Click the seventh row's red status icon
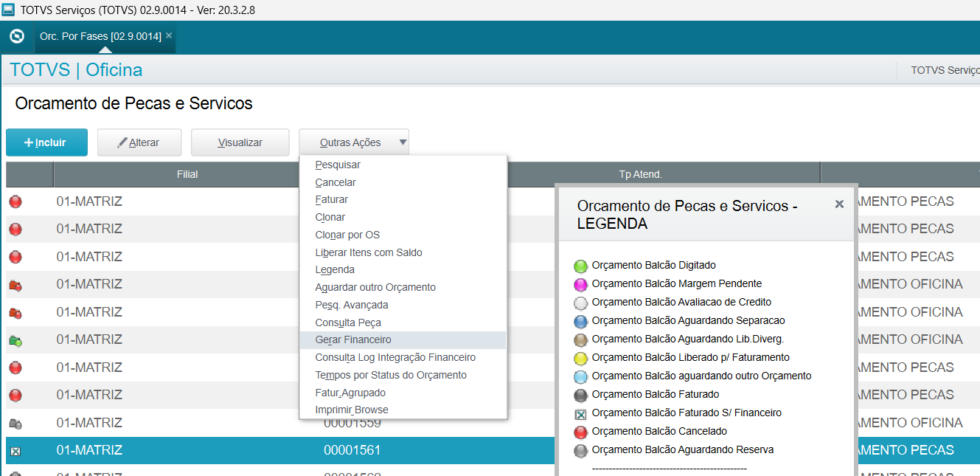This screenshot has width=980, height=476. (15, 368)
